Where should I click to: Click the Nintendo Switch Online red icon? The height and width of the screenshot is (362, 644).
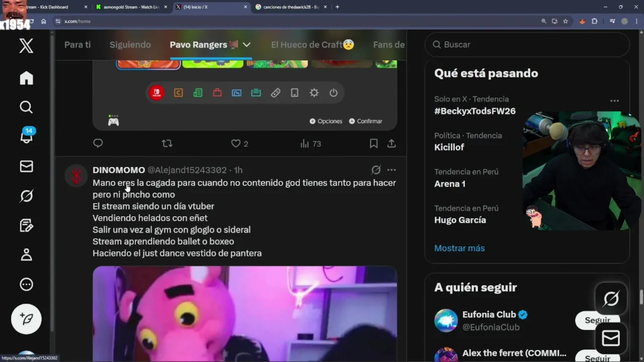[156, 93]
